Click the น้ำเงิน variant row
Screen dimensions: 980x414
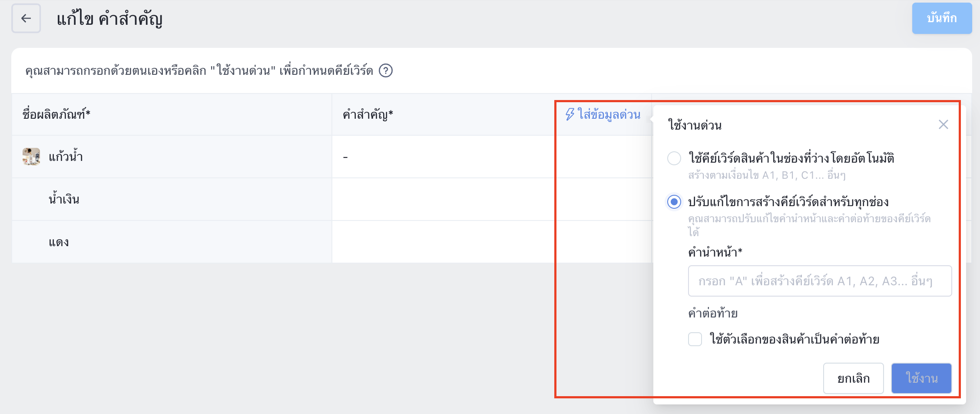172,199
